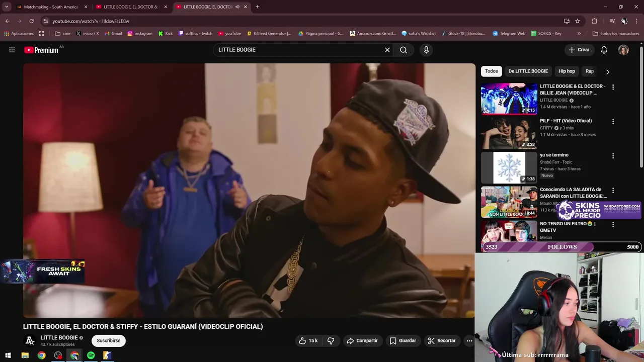The height and width of the screenshot is (362, 644).
Task: Open the Telegram Web bookmark
Action: [509, 34]
